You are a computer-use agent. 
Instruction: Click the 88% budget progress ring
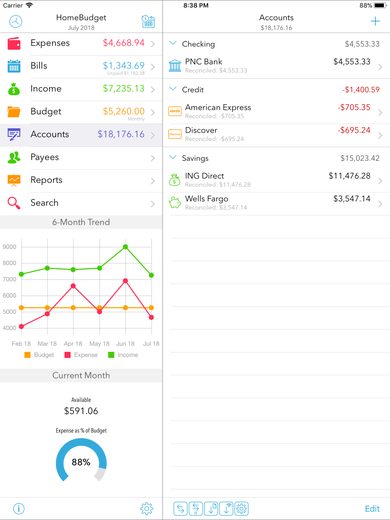click(81, 461)
